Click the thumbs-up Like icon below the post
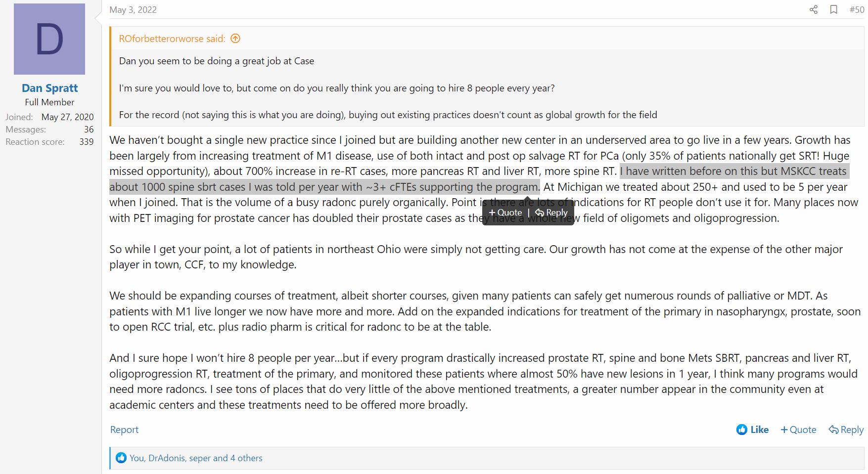 (x=742, y=430)
